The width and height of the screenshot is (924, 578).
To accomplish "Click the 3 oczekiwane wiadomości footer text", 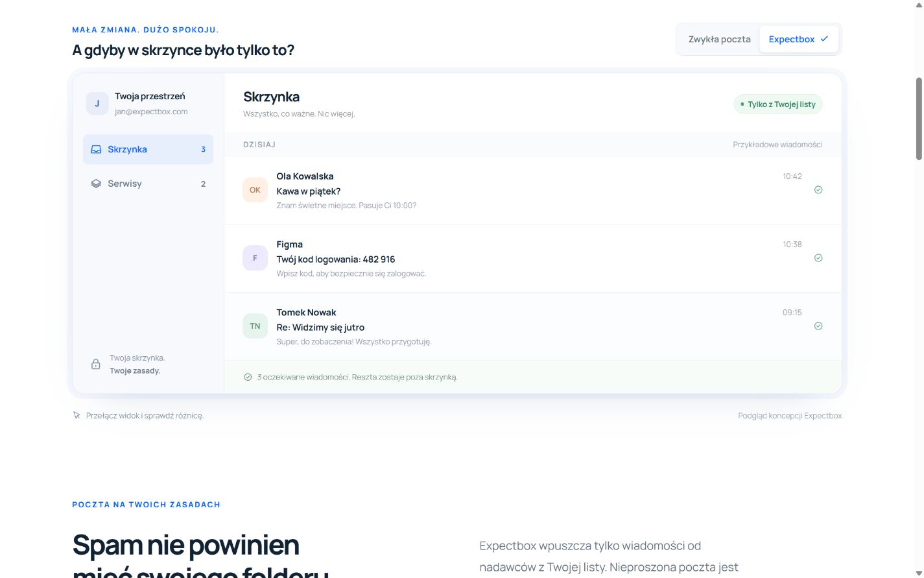I will (x=357, y=377).
